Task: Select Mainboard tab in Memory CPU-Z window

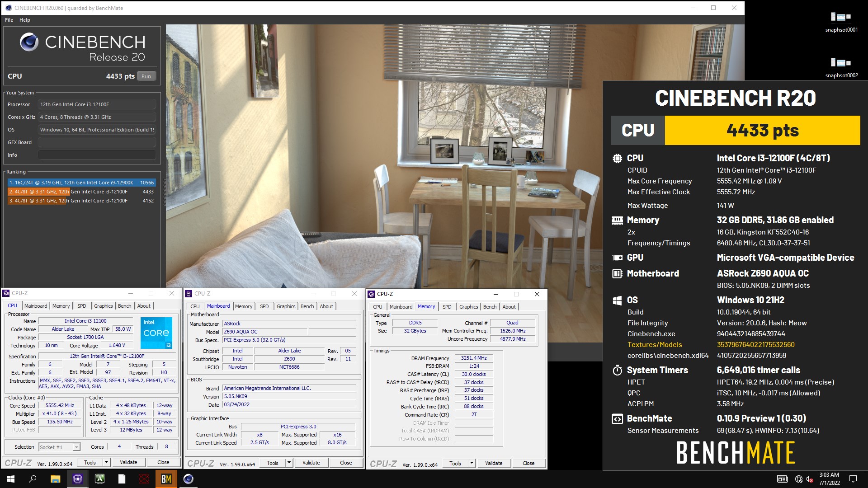Action: tap(401, 307)
